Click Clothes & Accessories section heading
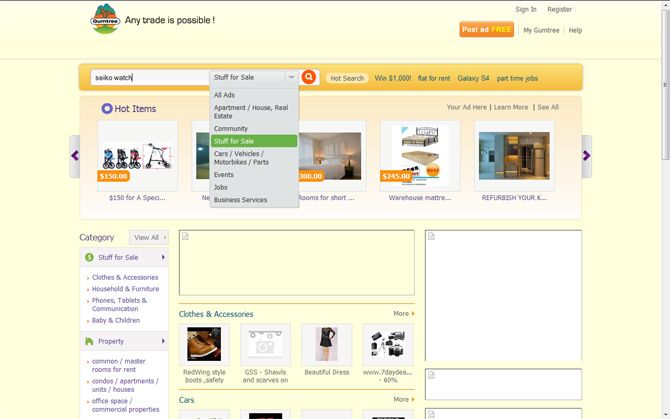The width and height of the screenshot is (670, 419). (x=216, y=314)
